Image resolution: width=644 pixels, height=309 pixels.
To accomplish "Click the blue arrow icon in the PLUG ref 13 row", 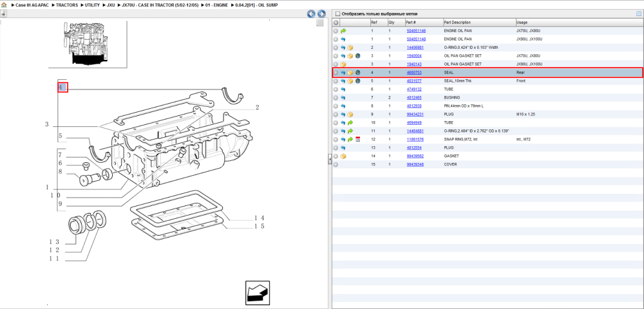I will (x=343, y=147).
